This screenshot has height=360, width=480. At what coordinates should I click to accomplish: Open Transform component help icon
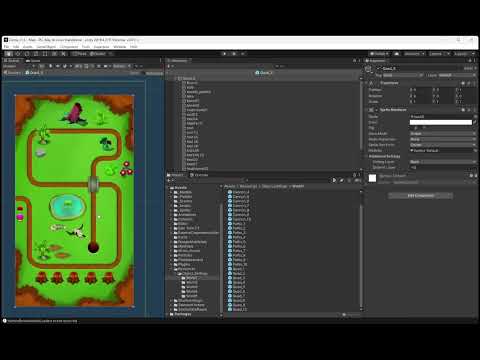pos(463,83)
